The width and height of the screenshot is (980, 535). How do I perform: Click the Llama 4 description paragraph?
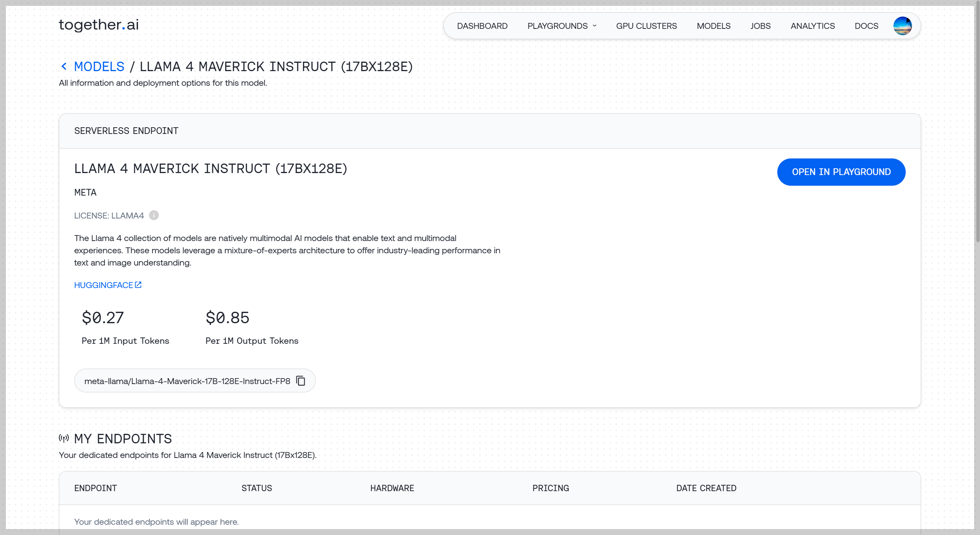pos(287,251)
